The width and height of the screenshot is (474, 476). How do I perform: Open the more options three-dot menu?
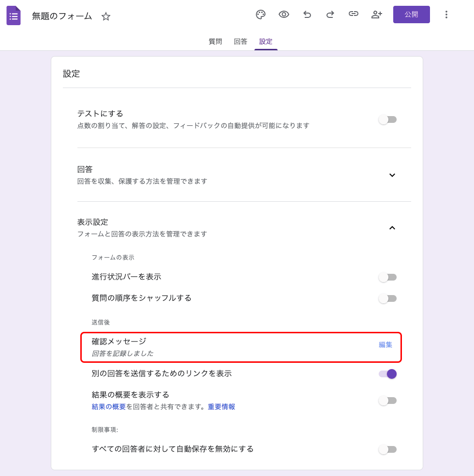446,15
